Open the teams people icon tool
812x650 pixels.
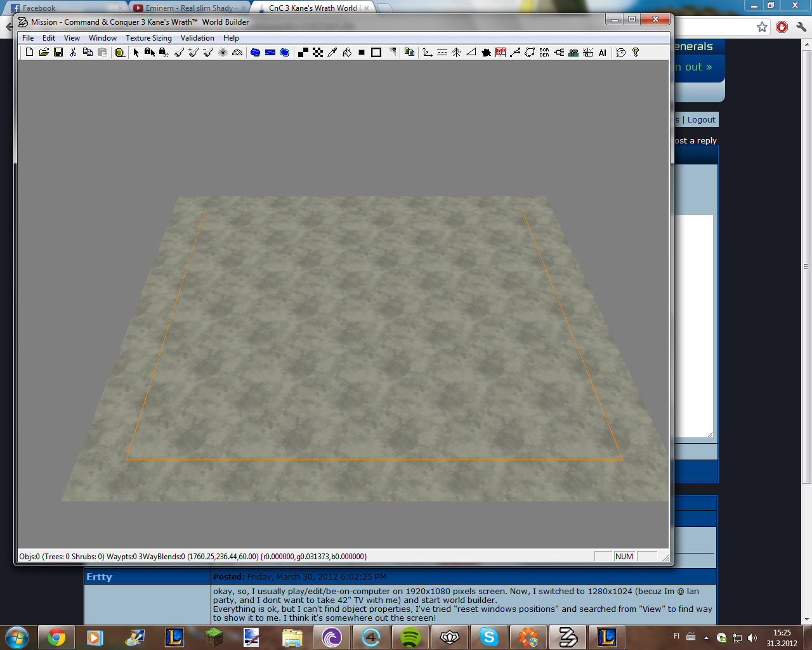(573, 53)
